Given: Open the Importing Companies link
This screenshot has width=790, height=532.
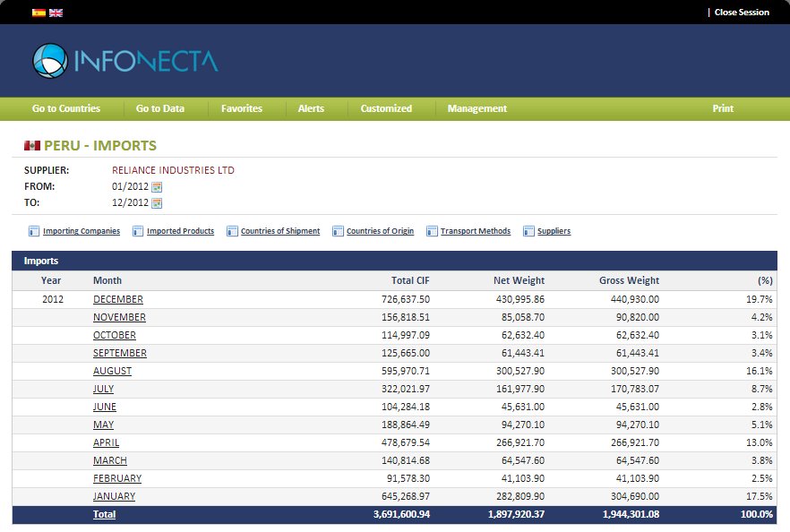Looking at the screenshot, I should coord(82,231).
